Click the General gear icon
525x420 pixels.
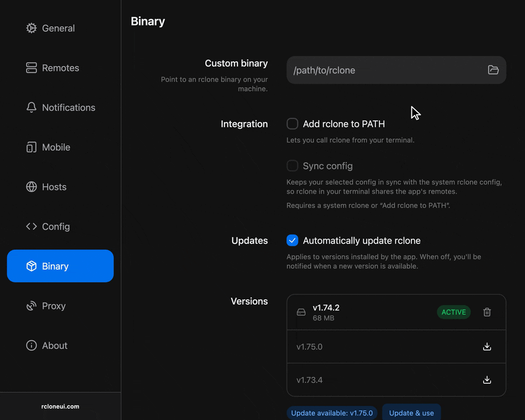(x=31, y=28)
